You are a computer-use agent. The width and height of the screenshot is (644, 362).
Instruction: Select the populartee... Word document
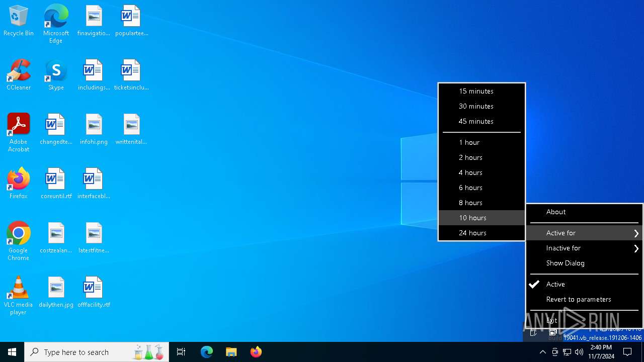coord(131,21)
